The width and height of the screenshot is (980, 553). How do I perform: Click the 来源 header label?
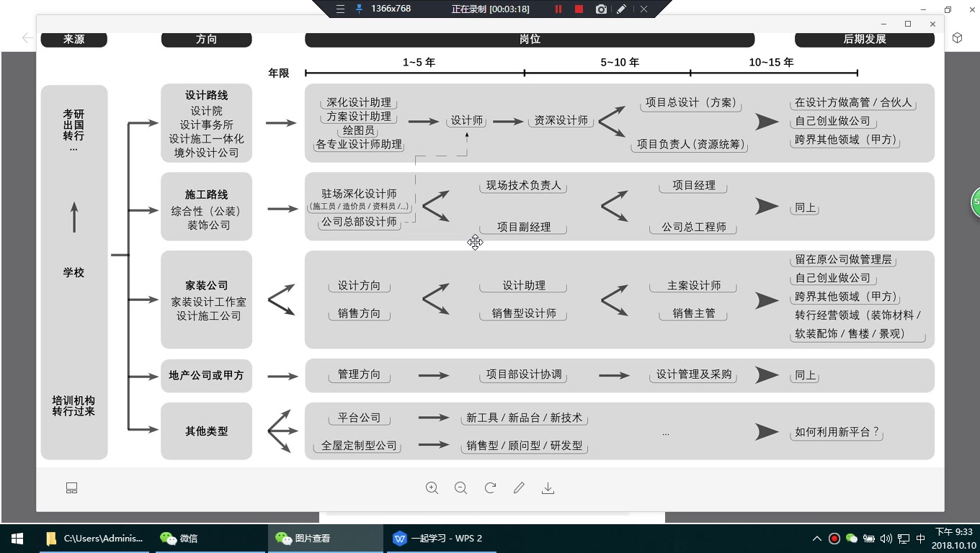tap(74, 39)
